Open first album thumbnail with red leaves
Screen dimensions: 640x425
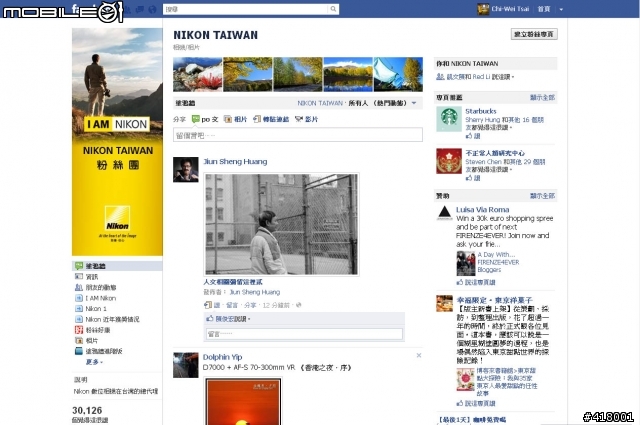[198, 74]
